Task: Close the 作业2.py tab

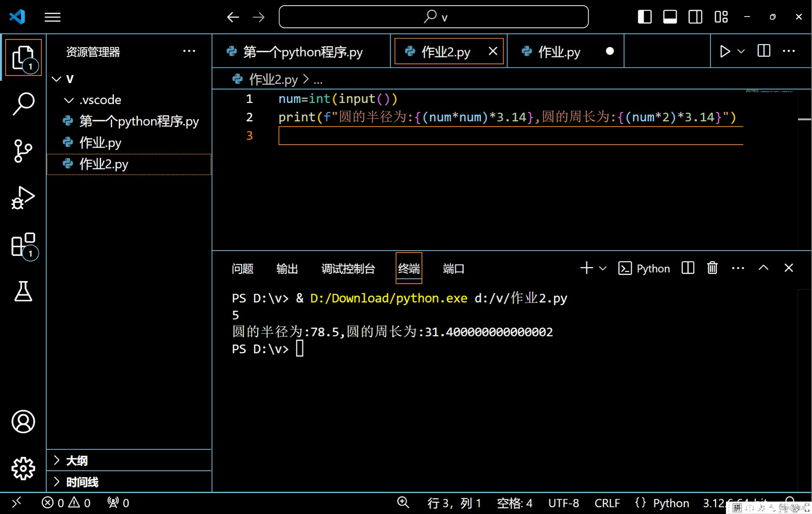Action: click(x=493, y=51)
